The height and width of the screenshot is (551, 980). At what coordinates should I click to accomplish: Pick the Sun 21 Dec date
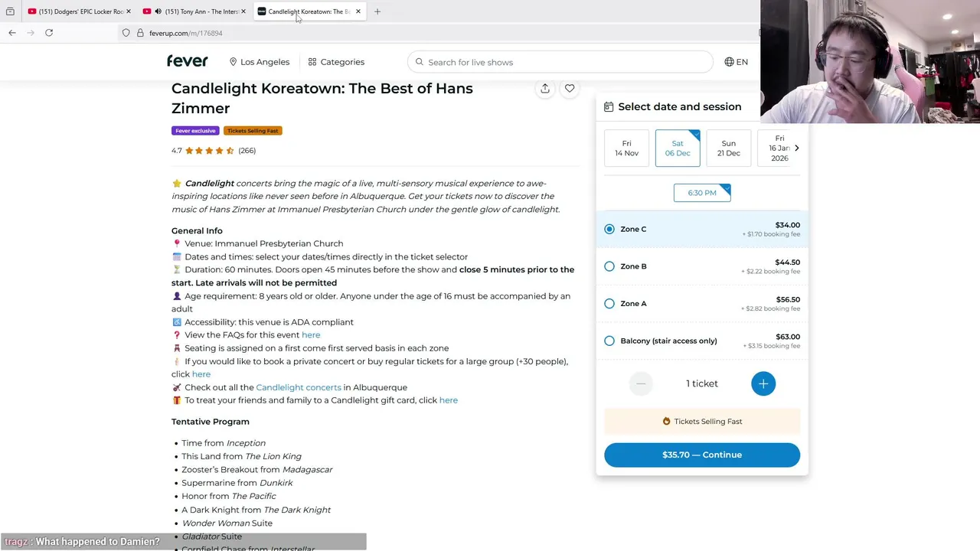tap(728, 148)
